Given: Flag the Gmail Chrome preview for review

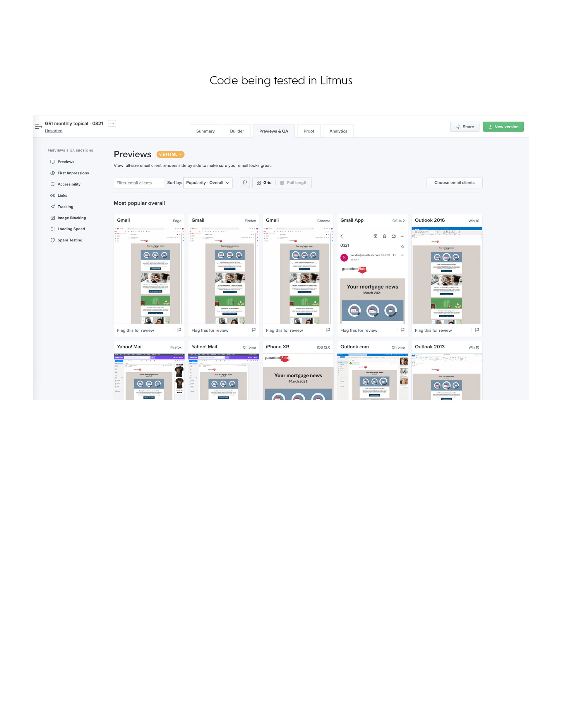Looking at the screenshot, I should [328, 330].
